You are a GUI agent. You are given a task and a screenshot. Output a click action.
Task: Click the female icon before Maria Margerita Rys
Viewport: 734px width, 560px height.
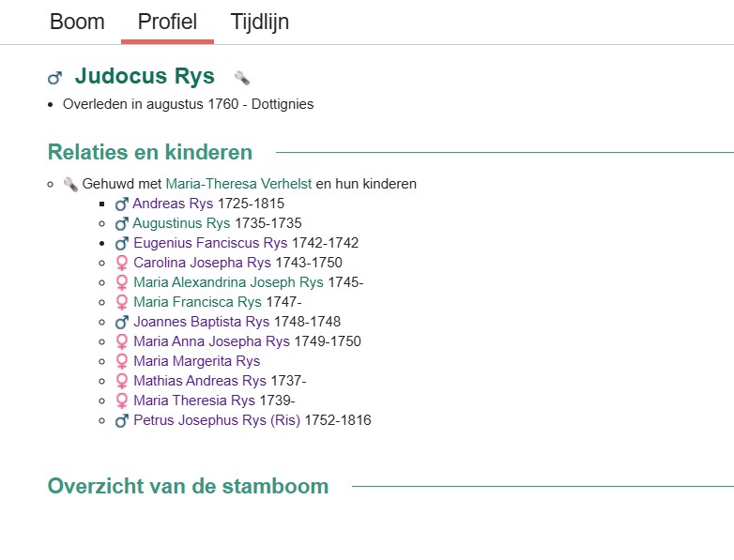(x=121, y=361)
